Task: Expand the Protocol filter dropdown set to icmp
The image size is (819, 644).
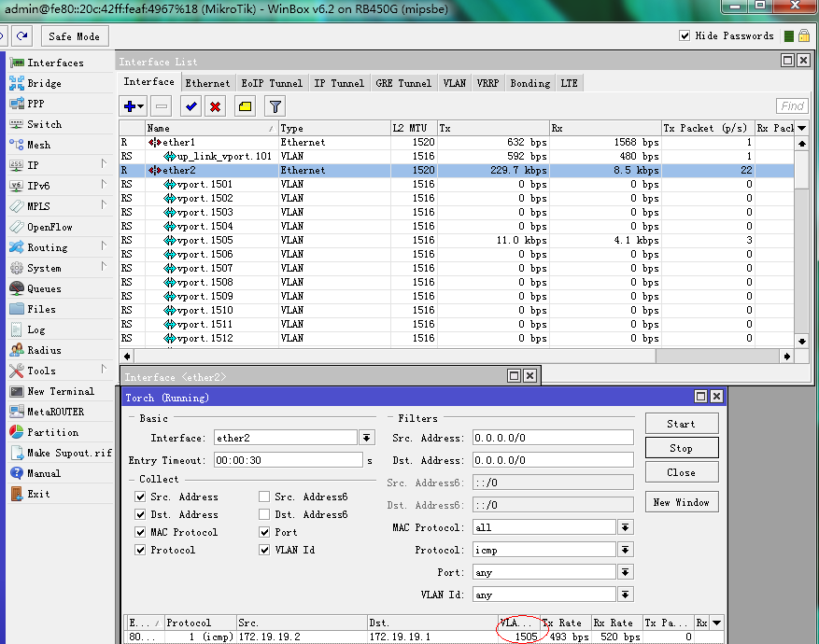Action: point(625,551)
